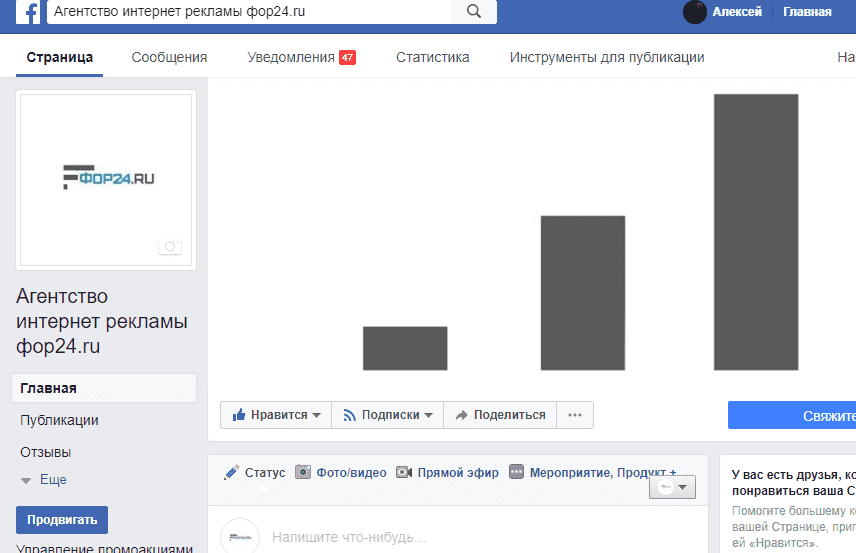Viewport: 856px width, 553px height.
Task: Click the RSS icon on Подписки
Action: coord(349,415)
